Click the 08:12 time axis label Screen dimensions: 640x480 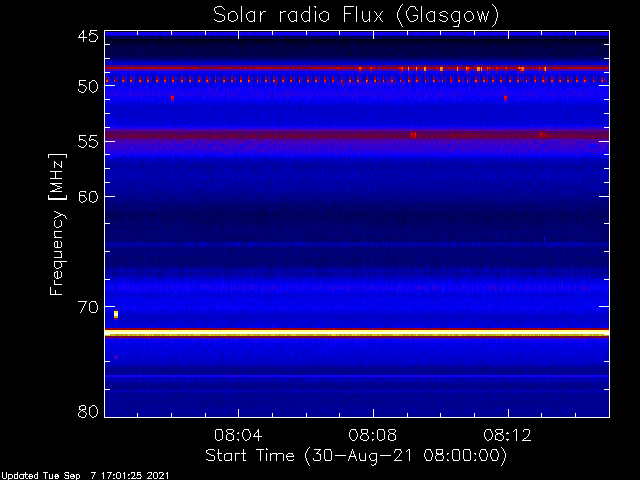click(507, 435)
